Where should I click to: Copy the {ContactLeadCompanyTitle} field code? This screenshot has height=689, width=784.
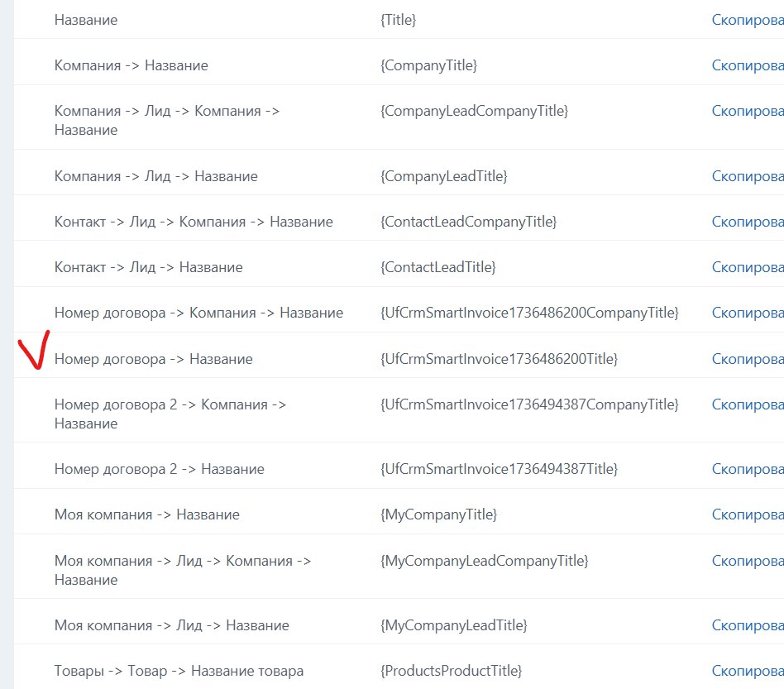pyautogui.click(x=748, y=222)
